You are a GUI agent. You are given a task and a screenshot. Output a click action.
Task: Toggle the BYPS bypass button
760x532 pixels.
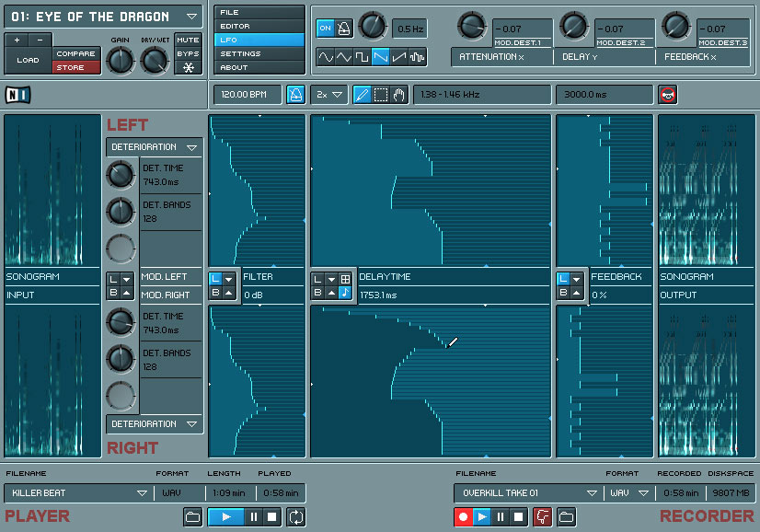click(x=188, y=53)
